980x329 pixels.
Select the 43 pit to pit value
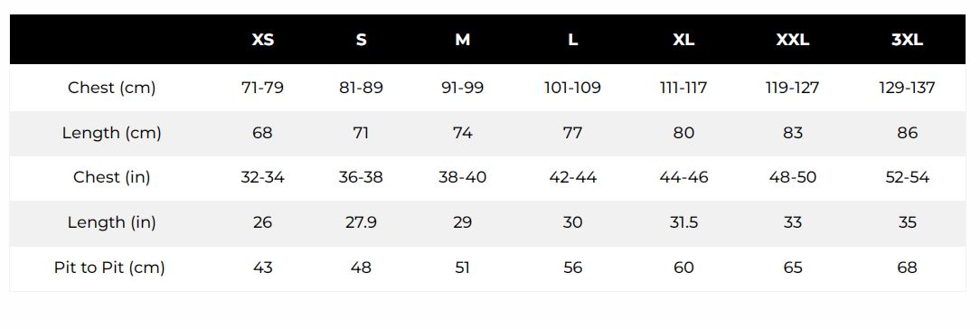click(262, 268)
